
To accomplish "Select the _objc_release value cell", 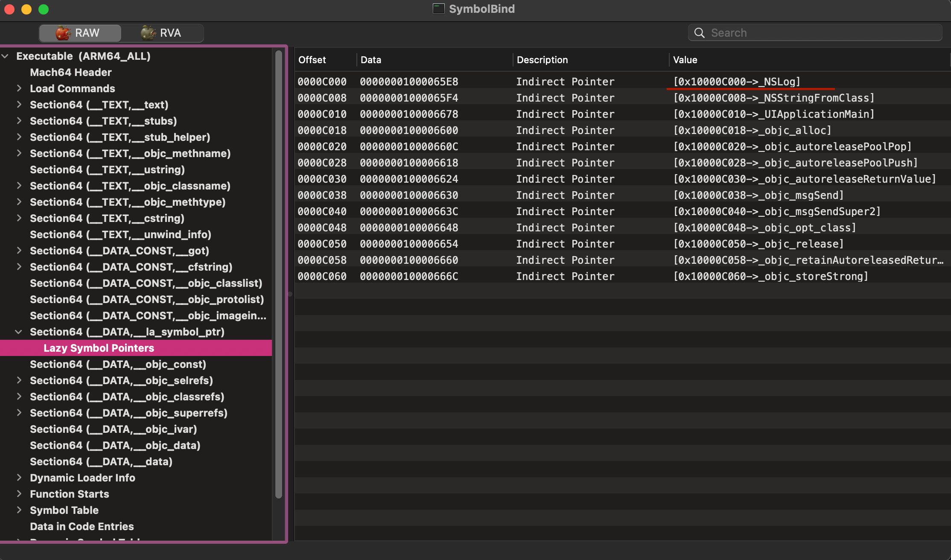I will point(758,244).
